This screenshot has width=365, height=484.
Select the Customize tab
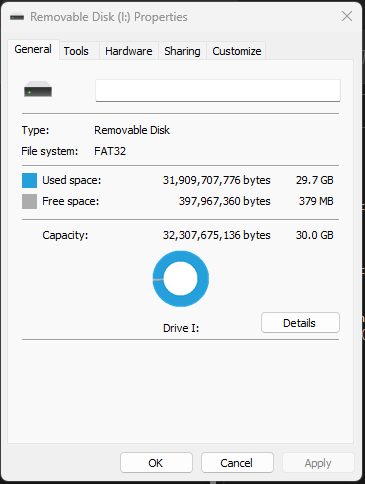click(x=237, y=51)
